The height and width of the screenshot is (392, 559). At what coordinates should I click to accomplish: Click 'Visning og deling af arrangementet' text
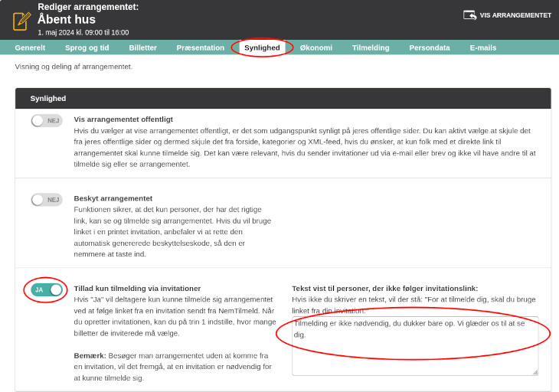click(74, 67)
